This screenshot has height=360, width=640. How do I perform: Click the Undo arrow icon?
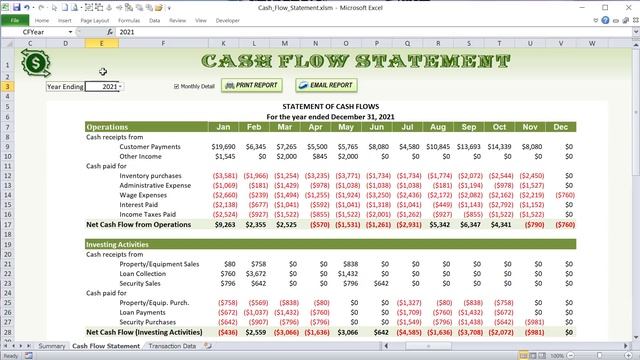tap(27, 7)
